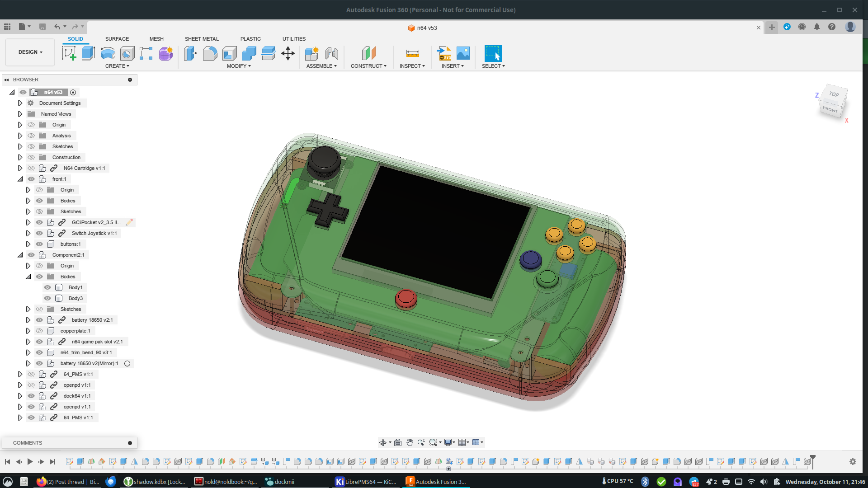Open the DESIGN workspace dropdown
Viewport: 868px width, 488px height.
pos(30,52)
